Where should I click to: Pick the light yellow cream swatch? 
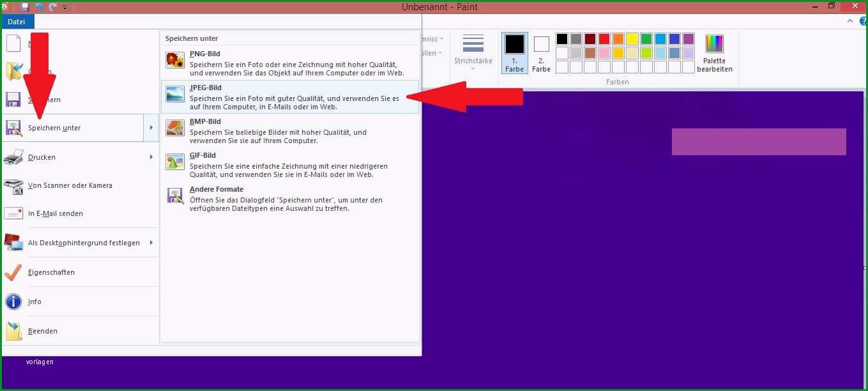tap(632, 53)
